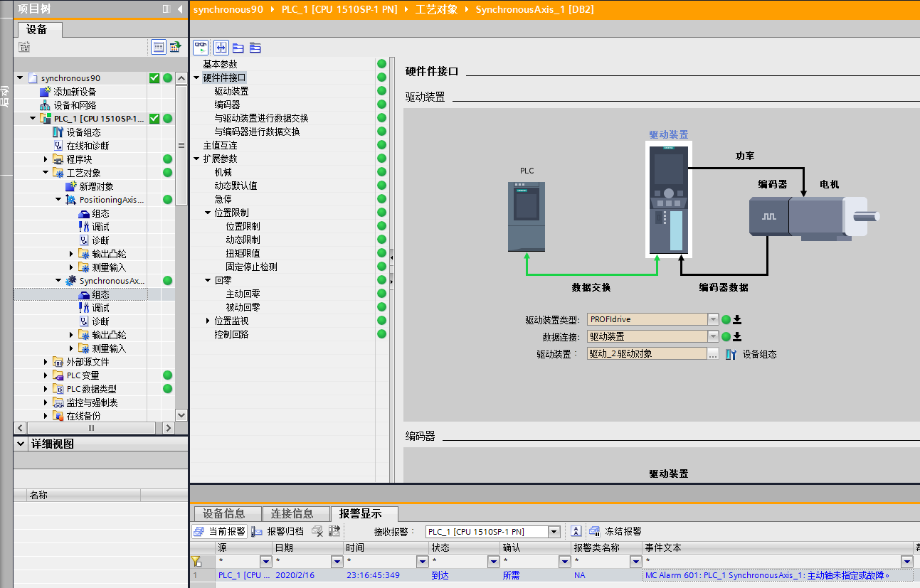Screen dimensions: 920x588
Task: Click the export alarm log icon
Action: click(x=334, y=531)
